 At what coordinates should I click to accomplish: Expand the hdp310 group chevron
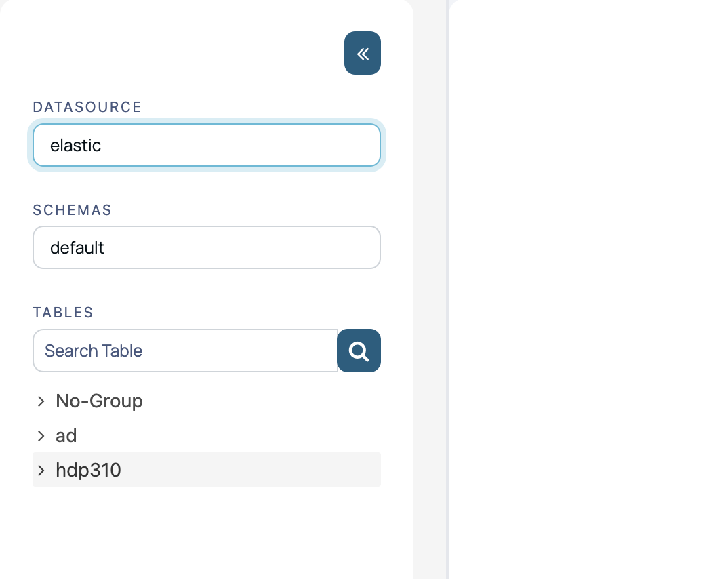41,471
